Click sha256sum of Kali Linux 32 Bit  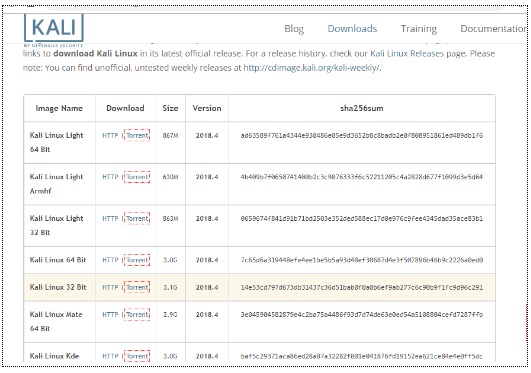[x=362, y=287]
